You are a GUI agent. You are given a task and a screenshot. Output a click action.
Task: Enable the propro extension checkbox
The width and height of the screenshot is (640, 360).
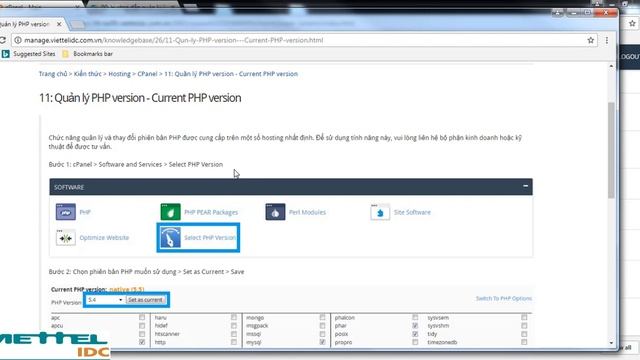(415, 342)
